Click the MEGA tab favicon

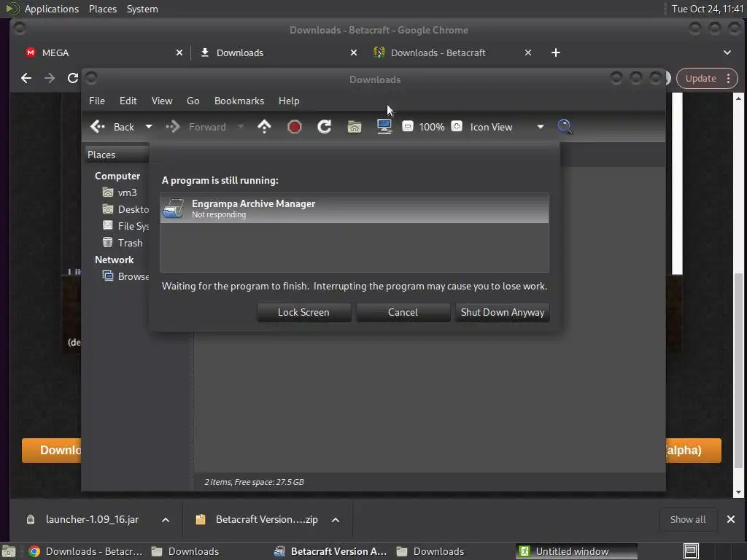pyautogui.click(x=31, y=52)
